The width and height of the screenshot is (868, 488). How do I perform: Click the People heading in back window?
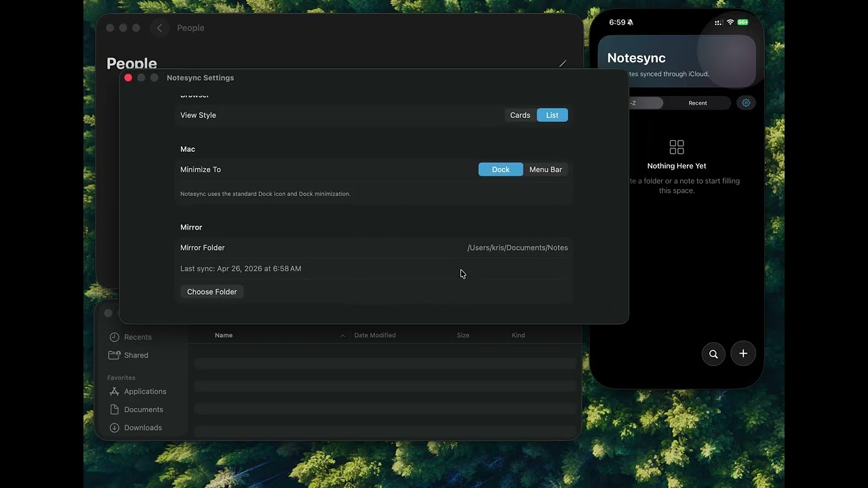132,63
